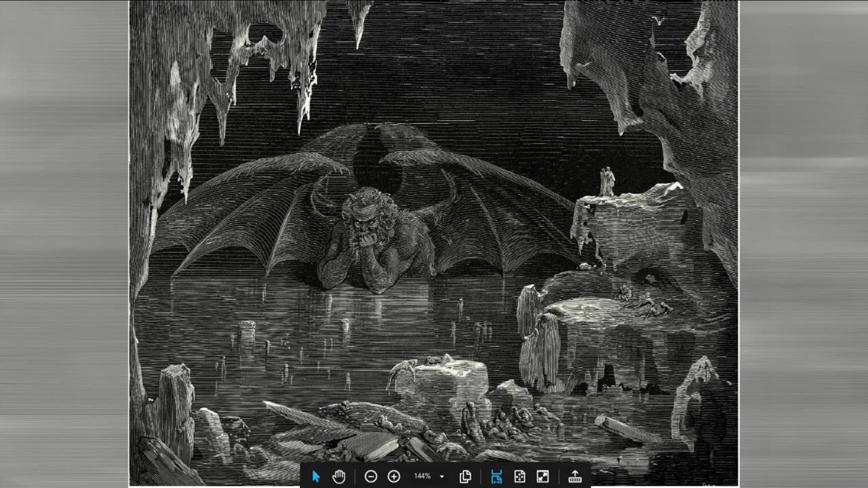Zoom out with the minus button
The width and height of the screenshot is (868, 488).
tap(370, 476)
